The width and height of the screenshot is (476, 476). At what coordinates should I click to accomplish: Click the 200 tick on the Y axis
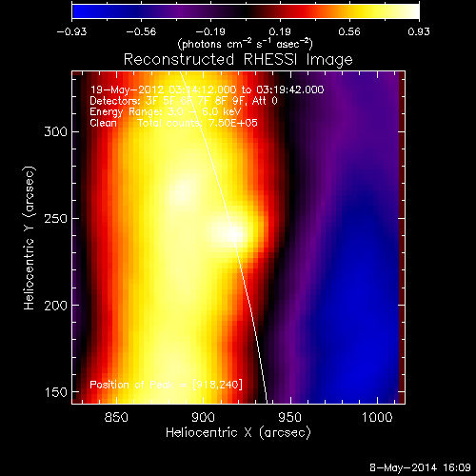[55, 306]
